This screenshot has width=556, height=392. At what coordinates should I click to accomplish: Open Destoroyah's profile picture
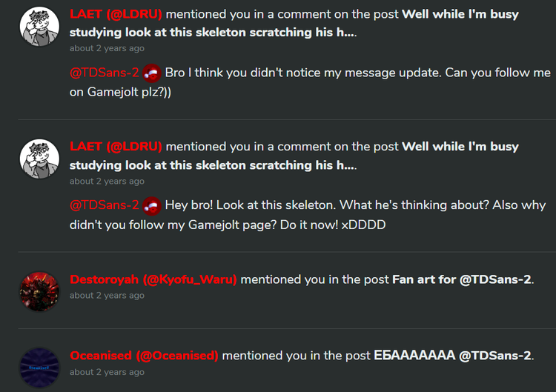point(39,291)
